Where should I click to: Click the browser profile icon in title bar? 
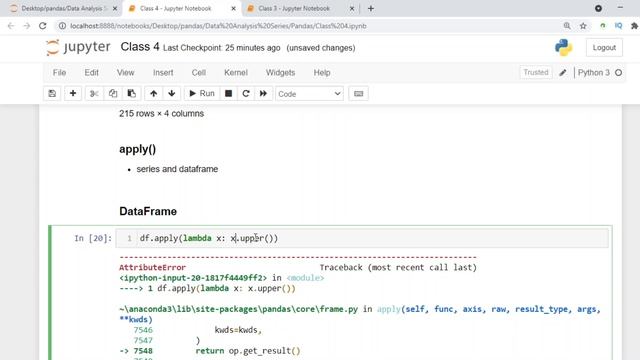(x=598, y=8)
